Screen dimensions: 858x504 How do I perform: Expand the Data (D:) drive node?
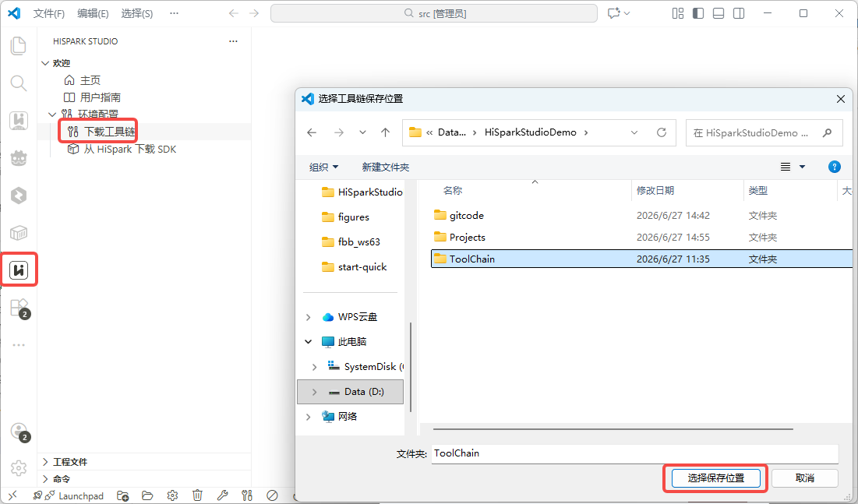click(314, 392)
